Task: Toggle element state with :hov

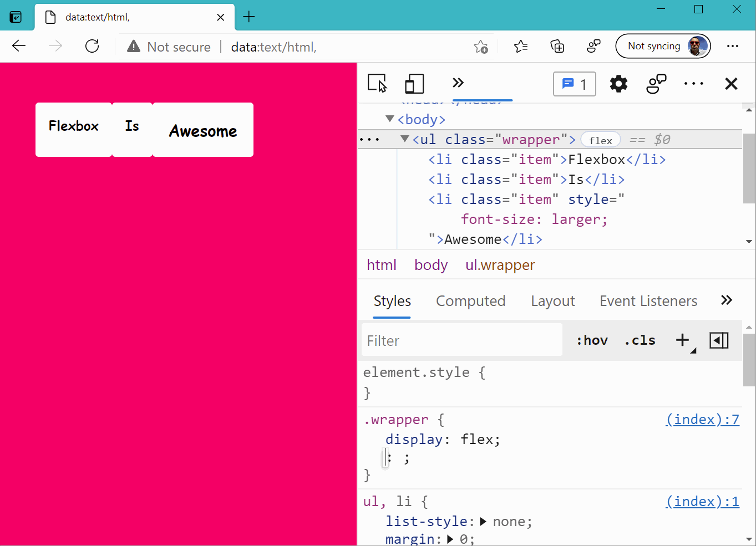Action: click(592, 340)
